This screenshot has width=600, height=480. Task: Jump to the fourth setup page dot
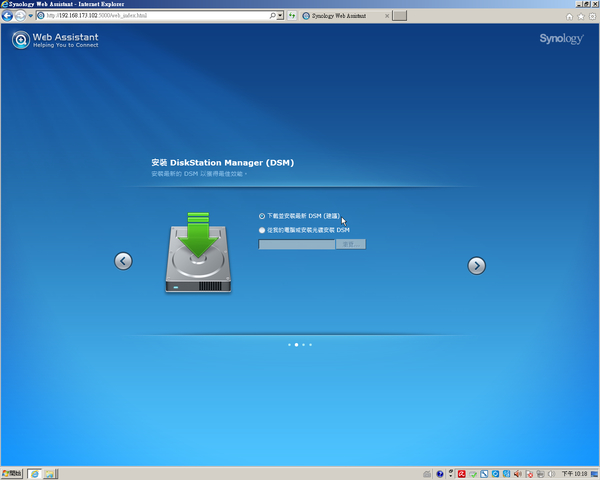coord(310,345)
